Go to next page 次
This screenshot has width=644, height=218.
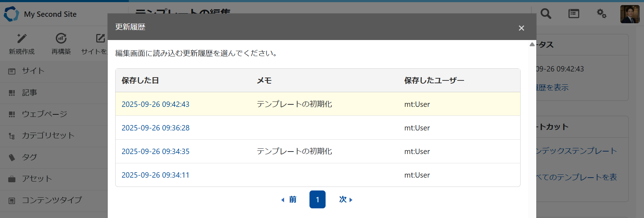click(346, 199)
